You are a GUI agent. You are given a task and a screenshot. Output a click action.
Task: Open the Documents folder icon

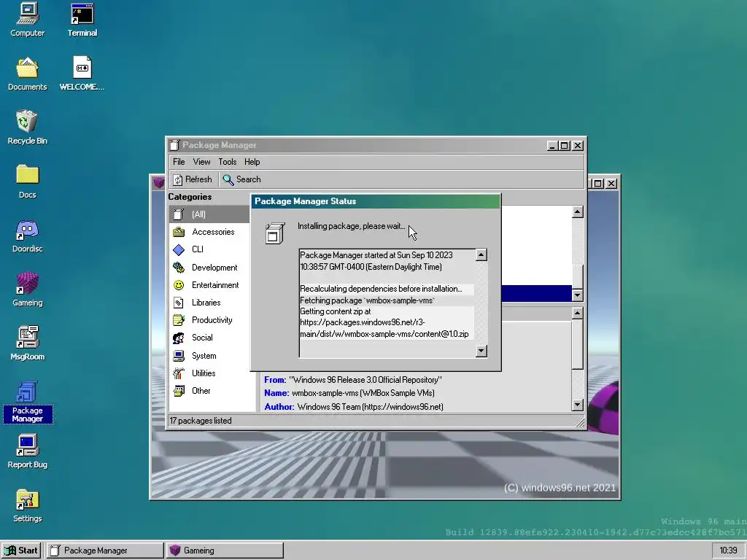(x=27, y=74)
